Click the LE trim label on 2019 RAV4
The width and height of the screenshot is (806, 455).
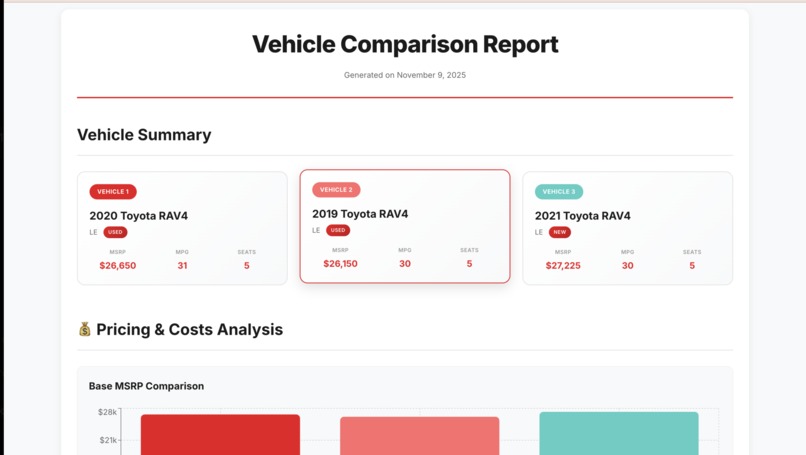coord(316,230)
